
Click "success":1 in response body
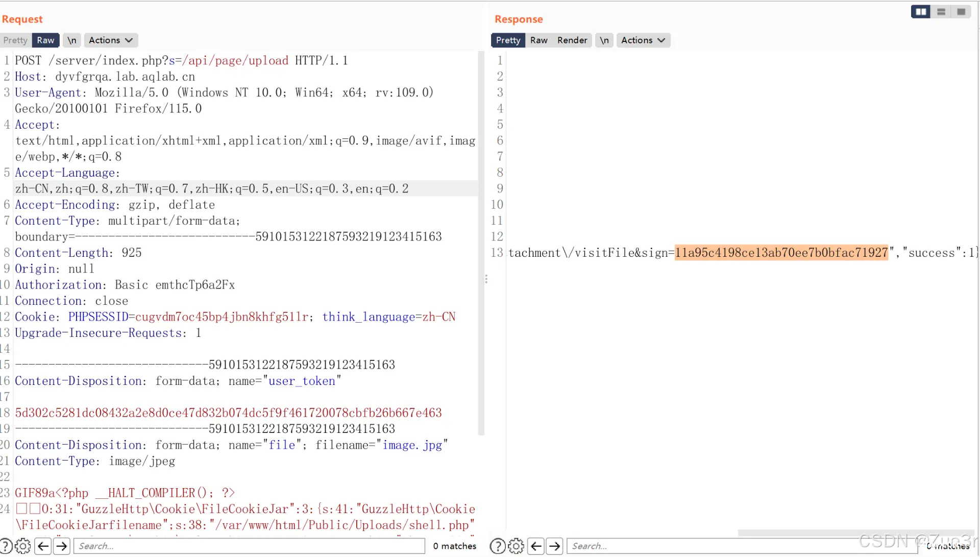click(938, 253)
